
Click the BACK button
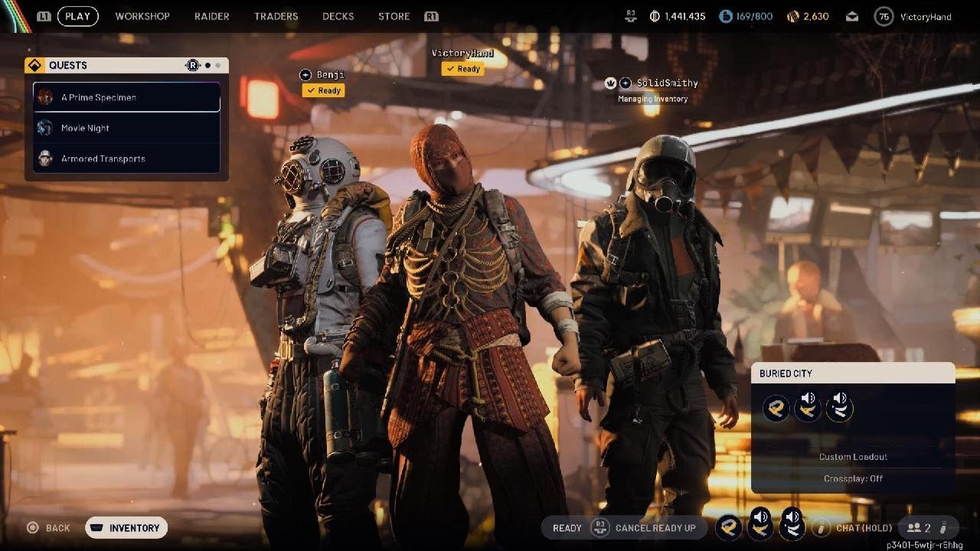(49, 527)
